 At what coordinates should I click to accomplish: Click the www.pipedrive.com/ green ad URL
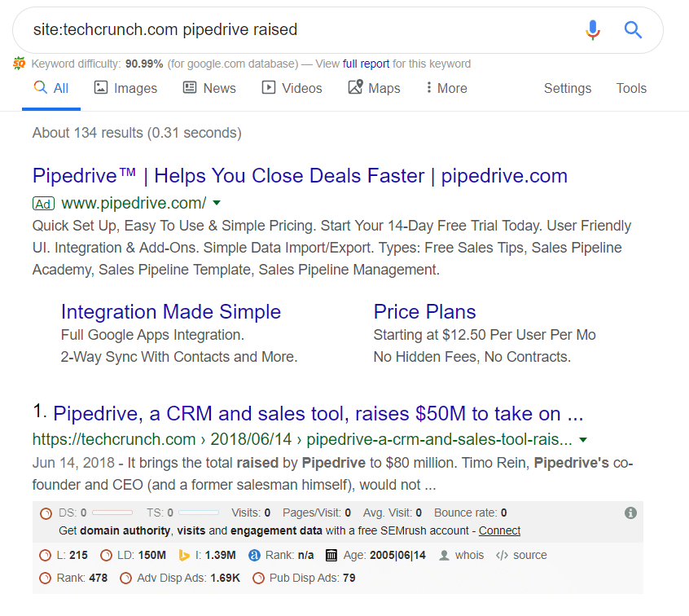(134, 203)
